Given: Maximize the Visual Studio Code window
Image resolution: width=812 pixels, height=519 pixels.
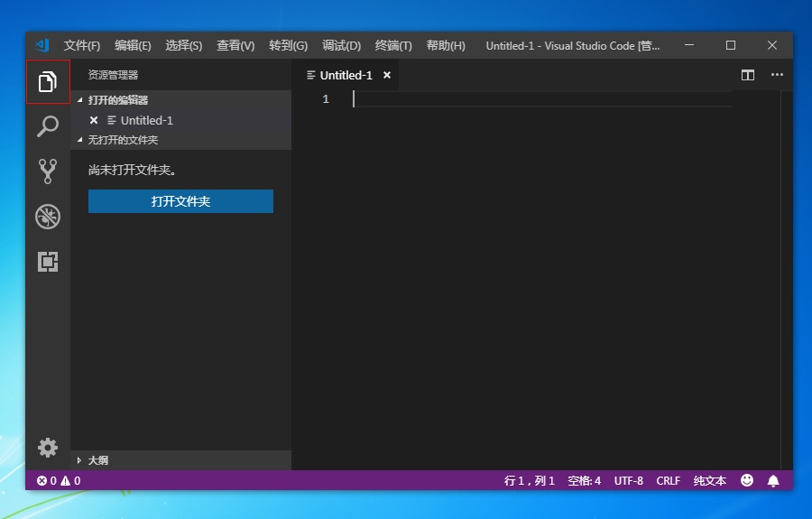Looking at the screenshot, I should [731, 45].
